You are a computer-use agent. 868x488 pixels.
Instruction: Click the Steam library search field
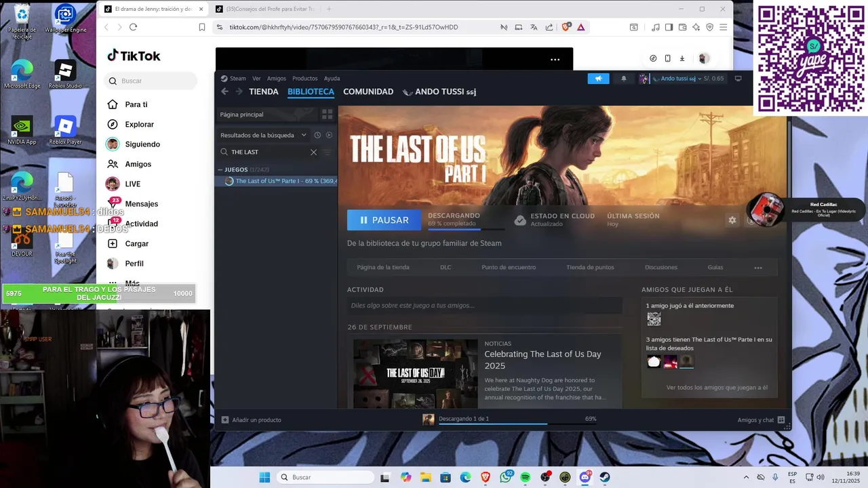pyautogui.click(x=269, y=152)
